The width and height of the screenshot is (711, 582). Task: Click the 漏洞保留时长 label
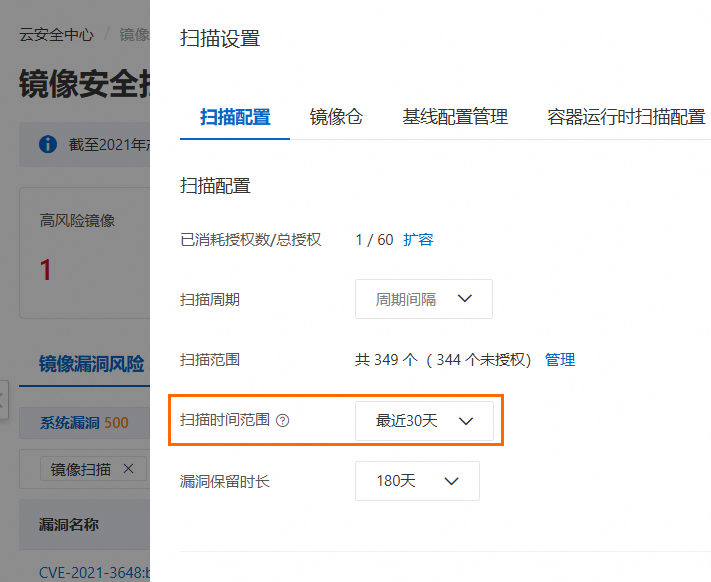[x=225, y=481]
